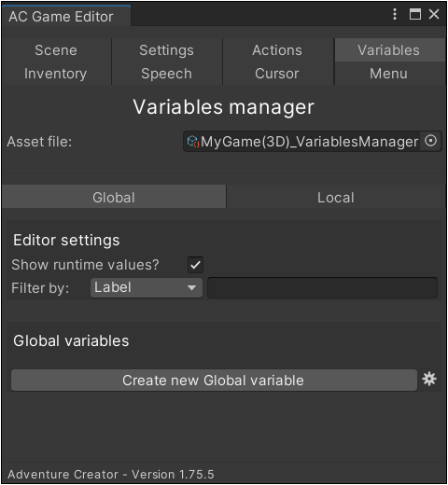
Task: Open the Speech manager tab
Action: point(167,74)
